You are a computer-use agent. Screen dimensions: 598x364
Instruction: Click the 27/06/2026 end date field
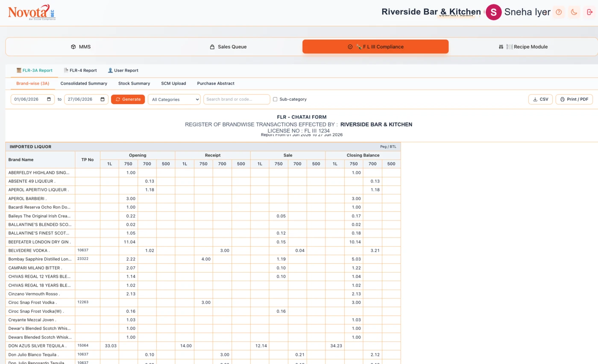coord(86,100)
